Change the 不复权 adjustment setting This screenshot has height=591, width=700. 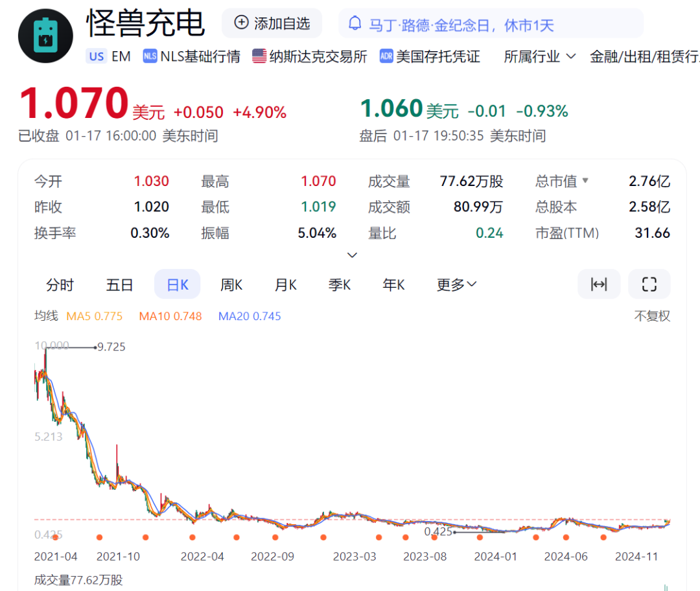[651, 316]
